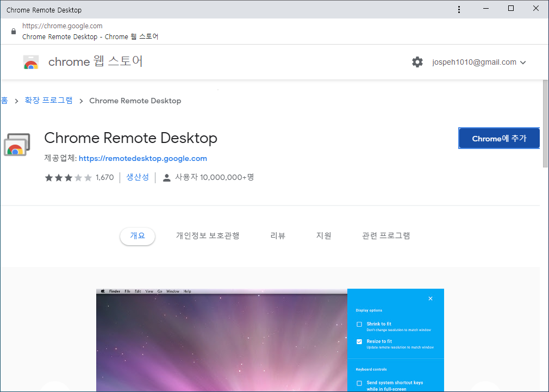Click the 1,670 ratings count
Image resolution: width=549 pixels, height=392 pixels.
tap(105, 178)
